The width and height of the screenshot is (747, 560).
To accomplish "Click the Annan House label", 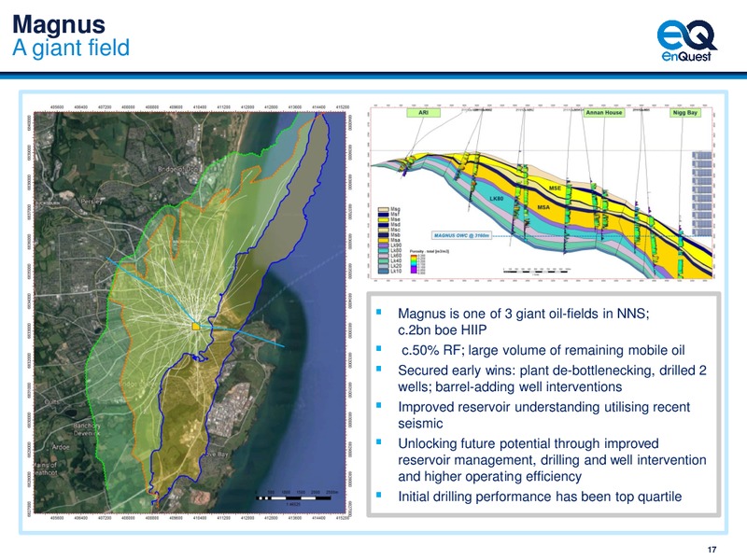I will 604,113.
